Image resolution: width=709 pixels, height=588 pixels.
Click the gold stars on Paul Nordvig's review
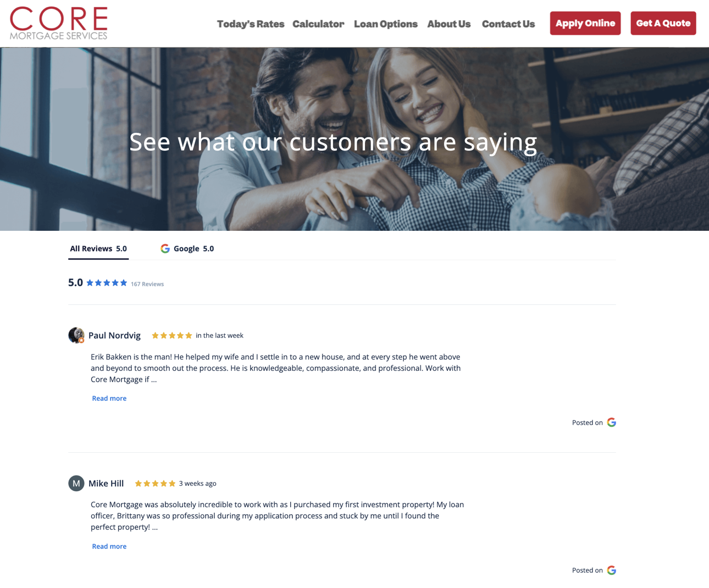coord(172,335)
